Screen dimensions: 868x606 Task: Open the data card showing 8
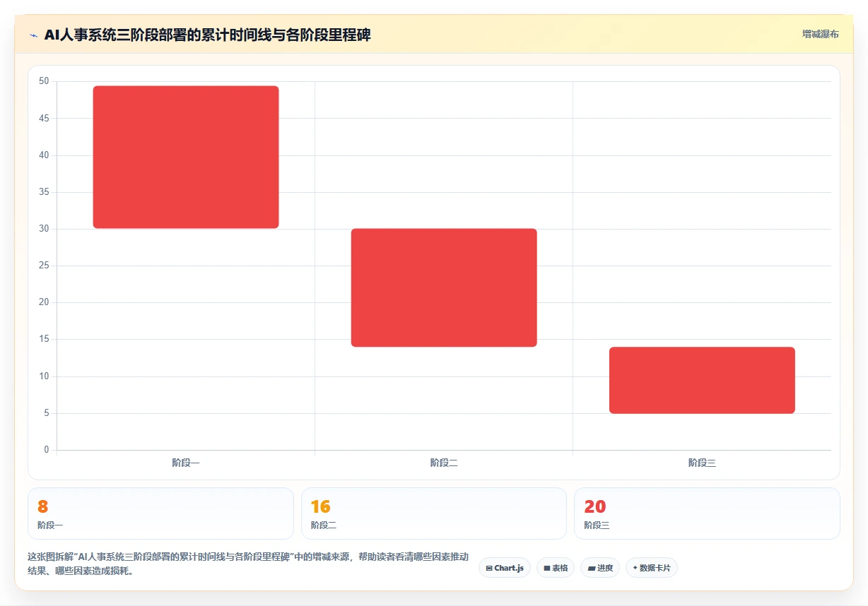pos(160,513)
